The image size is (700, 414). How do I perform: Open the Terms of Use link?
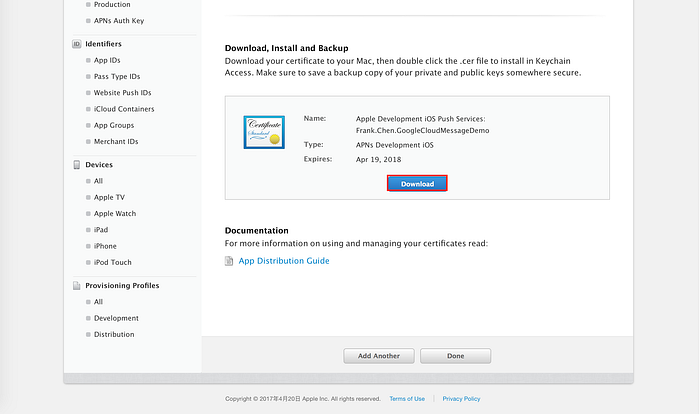(x=407, y=399)
